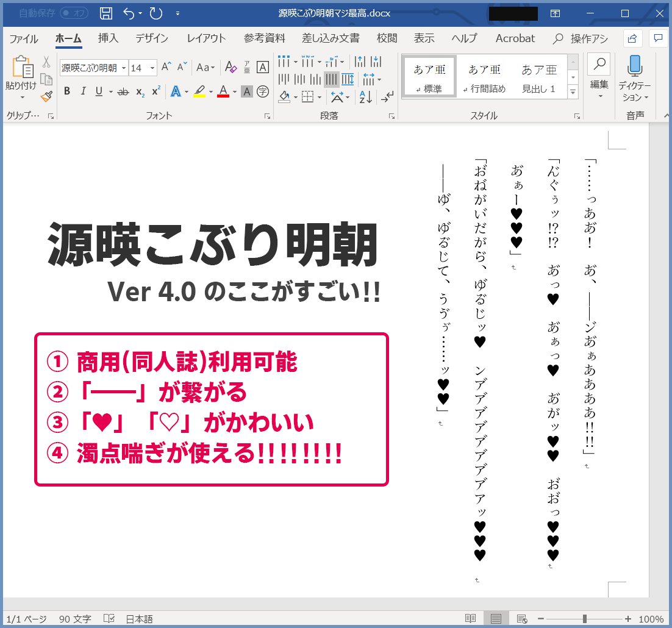Toggle subscript formatting

pyautogui.click(x=140, y=91)
